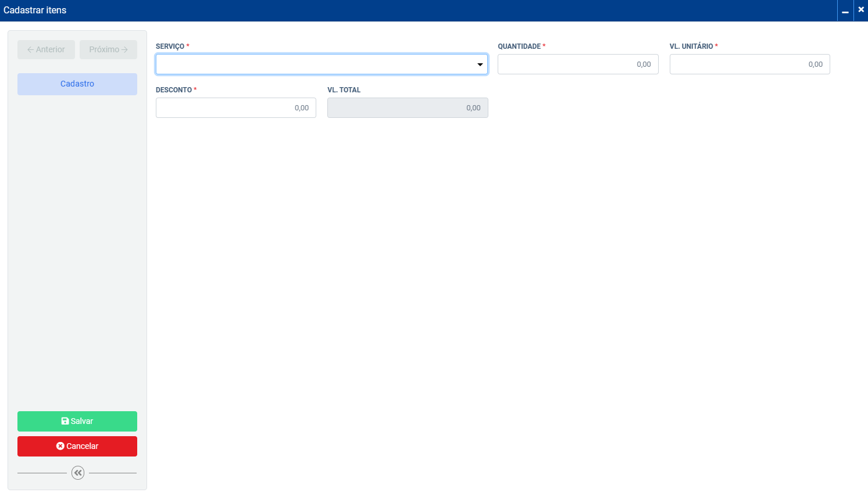Minimize the Cadastrar itens window

tap(845, 10)
